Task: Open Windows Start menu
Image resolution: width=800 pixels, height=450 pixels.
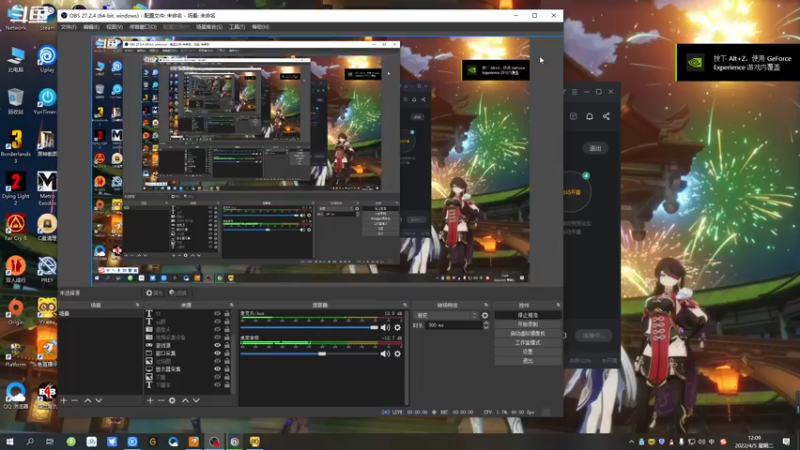Action: click(x=10, y=442)
